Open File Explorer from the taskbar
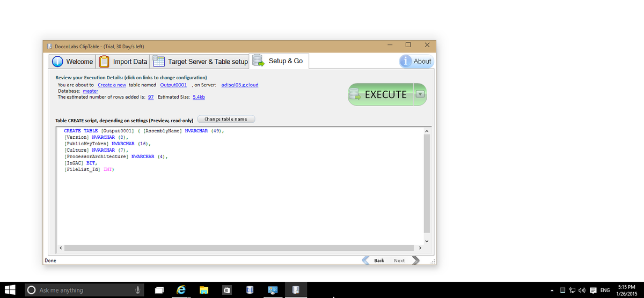This screenshot has height=298, width=644. pyautogui.click(x=204, y=290)
